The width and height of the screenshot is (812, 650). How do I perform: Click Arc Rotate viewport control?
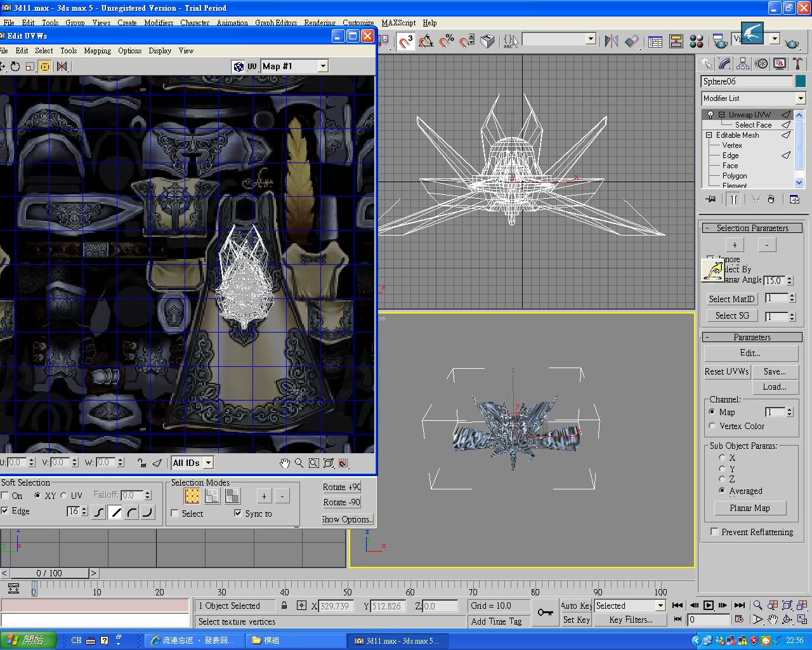click(787, 620)
